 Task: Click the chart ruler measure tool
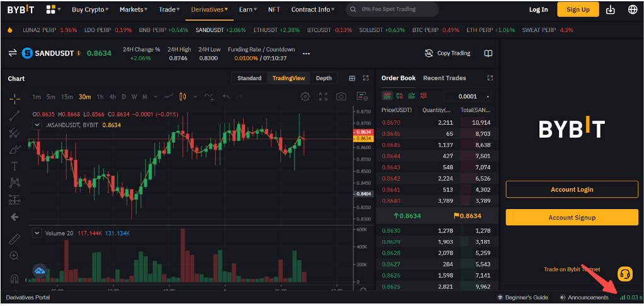[x=14, y=239]
